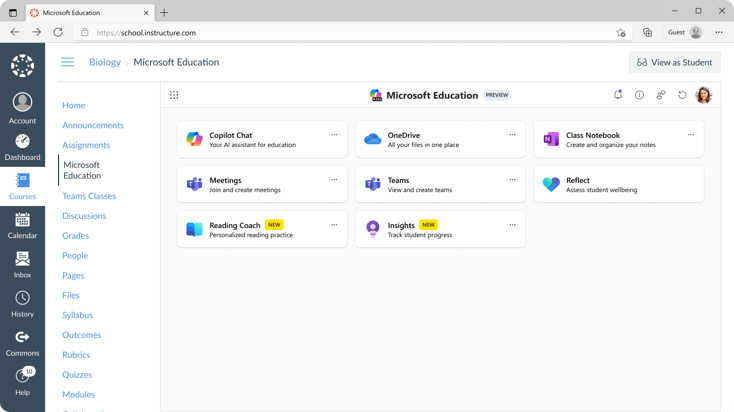
Task: Open notifications bell in Microsoft Education
Action: 618,95
